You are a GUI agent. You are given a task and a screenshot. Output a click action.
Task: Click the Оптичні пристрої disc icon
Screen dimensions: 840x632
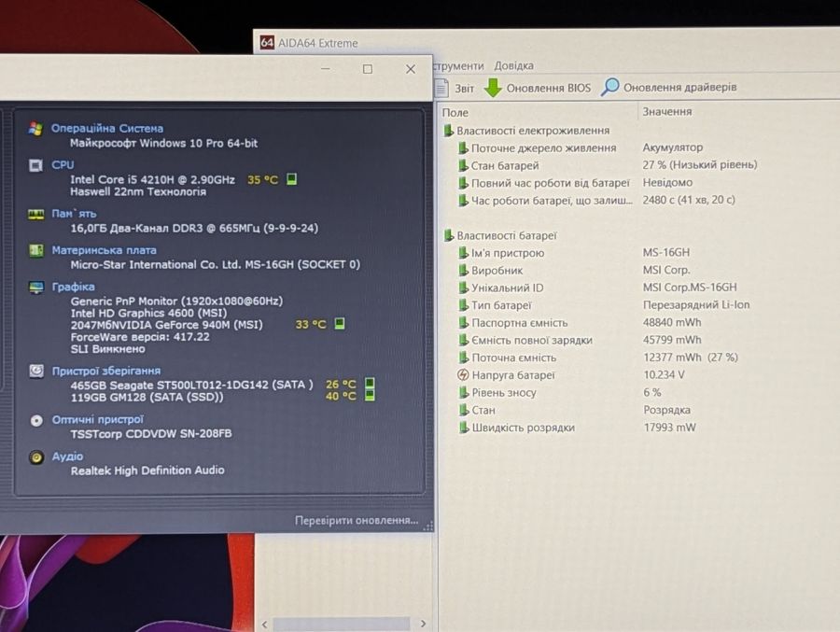click(36, 420)
